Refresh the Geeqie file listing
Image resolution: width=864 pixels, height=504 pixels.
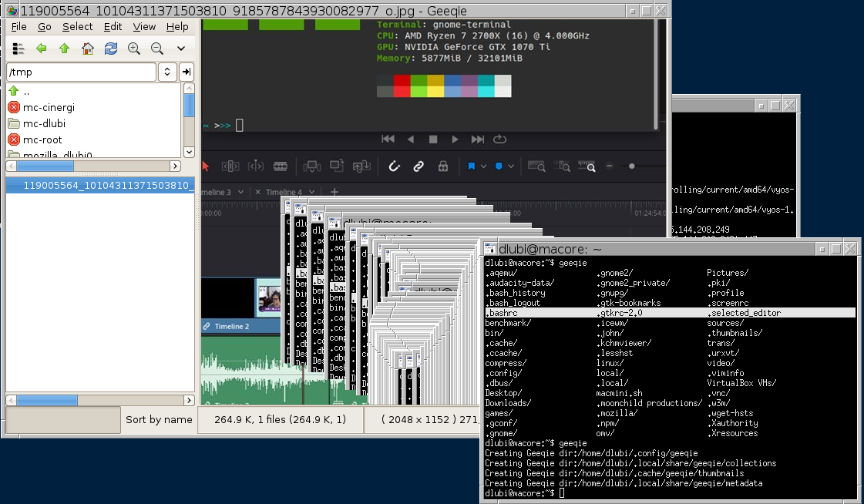(110, 48)
